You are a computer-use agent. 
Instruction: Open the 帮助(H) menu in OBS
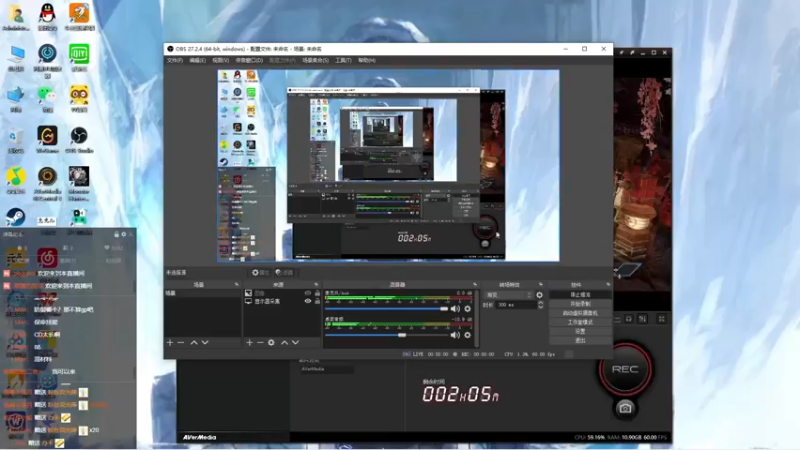(367, 60)
